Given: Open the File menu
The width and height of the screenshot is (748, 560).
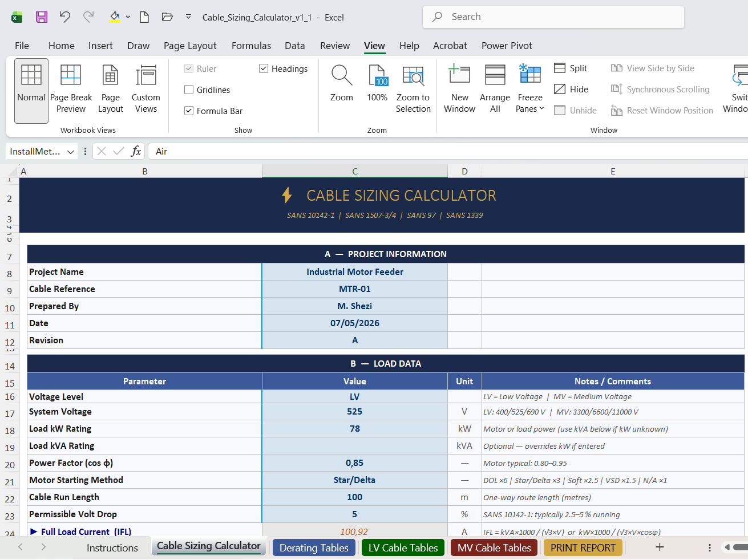Looking at the screenshot, I should [22, 46].
